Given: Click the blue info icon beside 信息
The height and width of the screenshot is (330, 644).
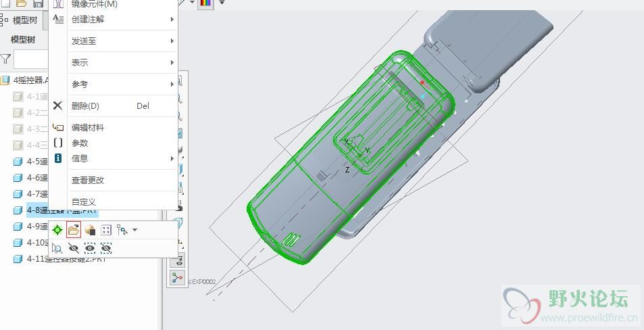Looking at the screenshot, I should pos(58,158).
